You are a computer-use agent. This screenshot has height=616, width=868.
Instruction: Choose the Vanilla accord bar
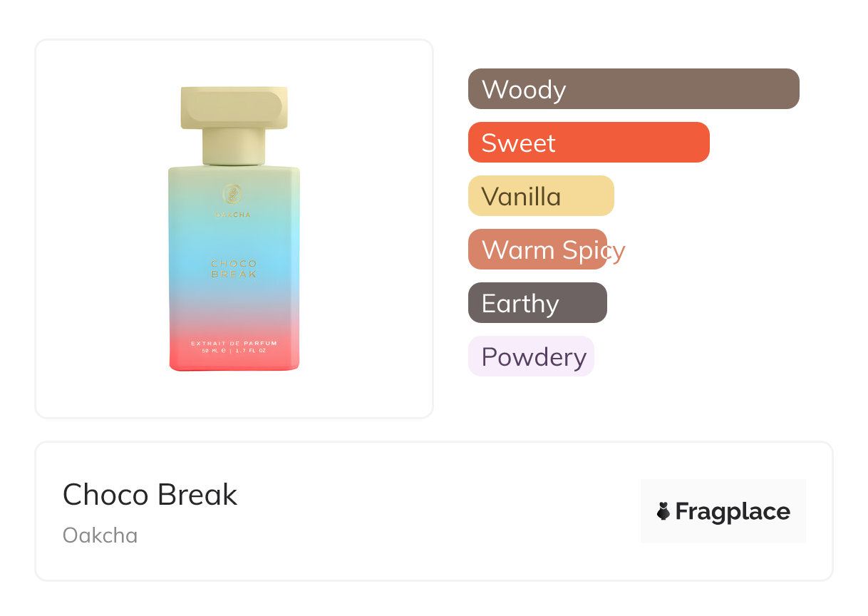[541, 196]
